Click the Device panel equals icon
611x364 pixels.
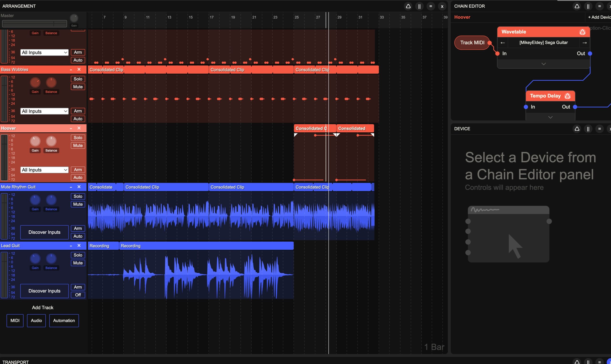(x=600, y=129)
